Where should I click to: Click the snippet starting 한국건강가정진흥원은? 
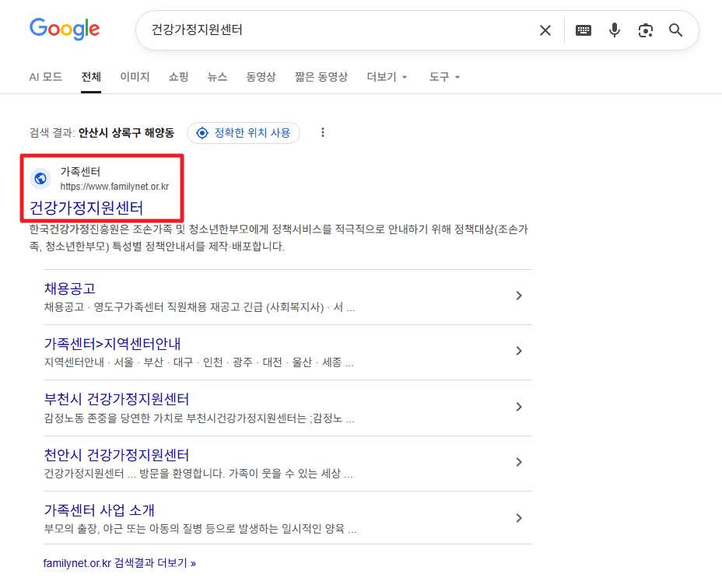click(x=279, y=237)
